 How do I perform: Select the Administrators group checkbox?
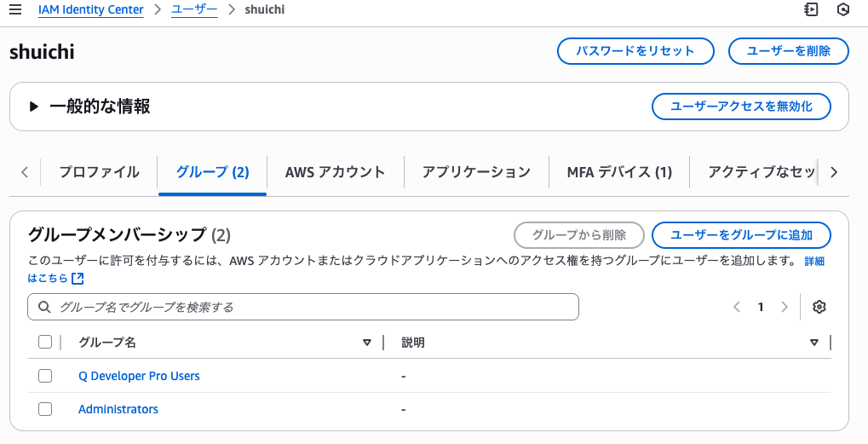45,409
